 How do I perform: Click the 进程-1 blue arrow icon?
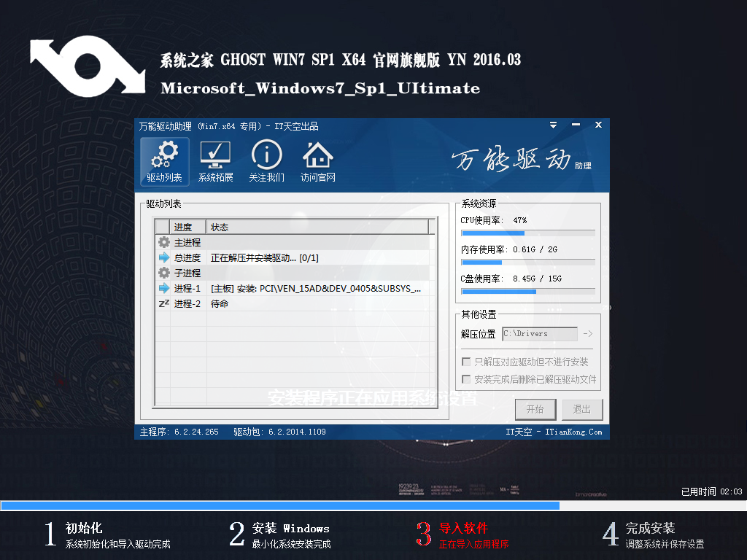tap(164, 288)
